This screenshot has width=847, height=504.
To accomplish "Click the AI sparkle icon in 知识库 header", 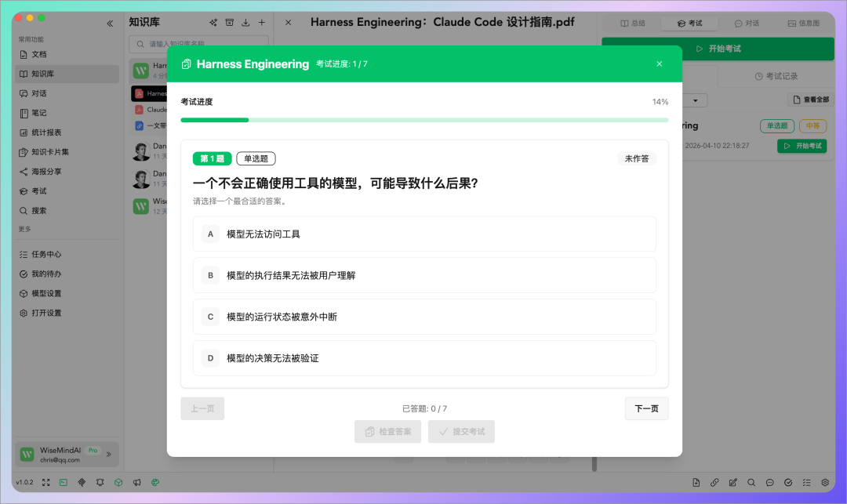I will [213, 23].
